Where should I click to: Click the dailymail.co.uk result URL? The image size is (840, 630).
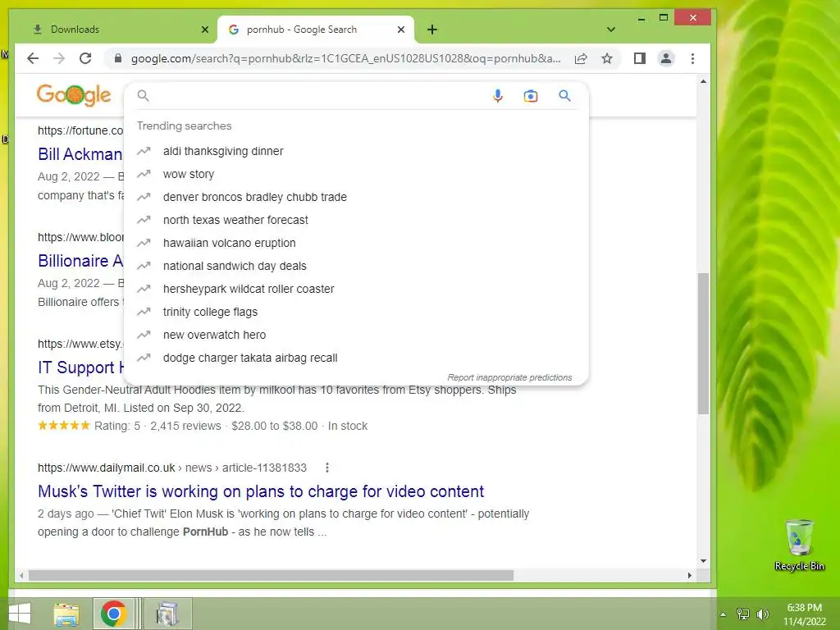(172, 468)
